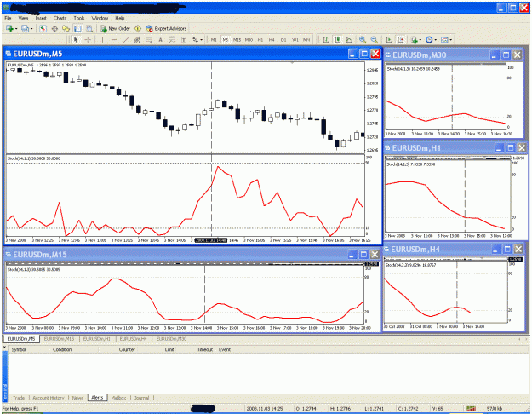This screenshot has width=532, height=414.
Task: Select the Text Label (T) tool
Action: coord(184,40)
